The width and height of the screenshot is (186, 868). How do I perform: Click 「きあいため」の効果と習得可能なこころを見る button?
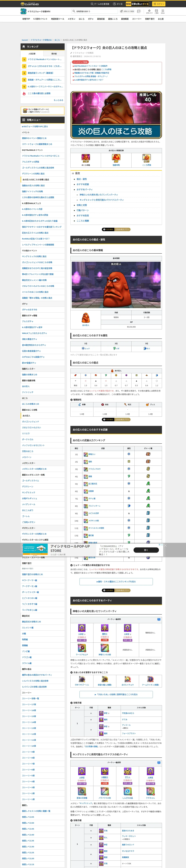[116, 694]
